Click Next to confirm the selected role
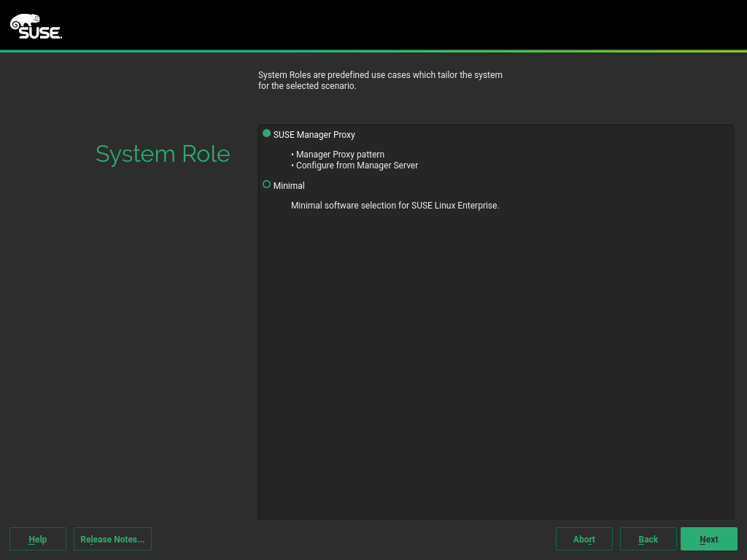Viewport: 747px width, 560px height. point(708,539)
